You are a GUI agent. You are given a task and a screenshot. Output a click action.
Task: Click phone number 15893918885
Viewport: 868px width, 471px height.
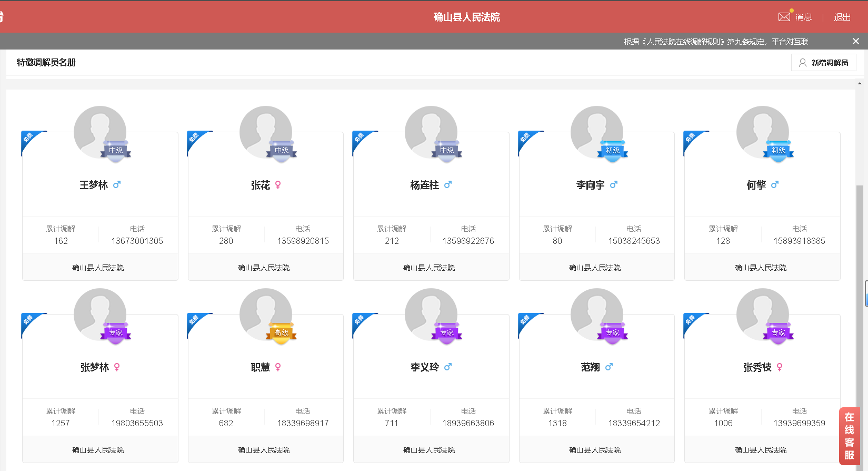tap(800, 241)
